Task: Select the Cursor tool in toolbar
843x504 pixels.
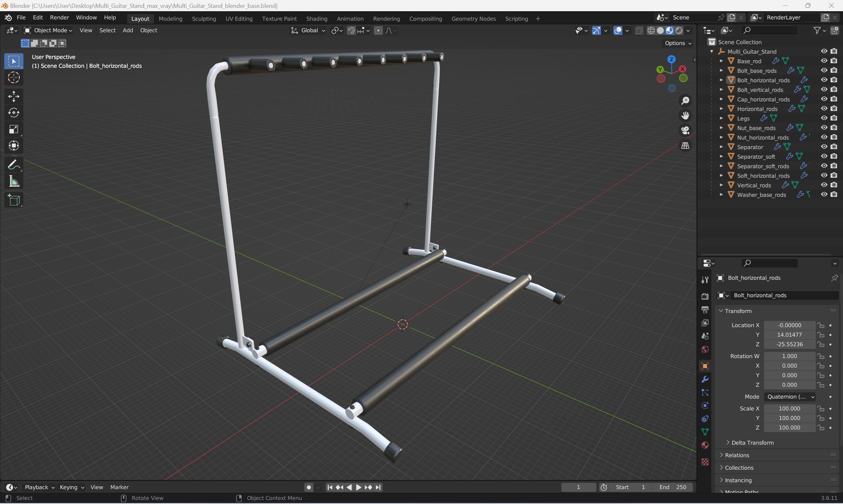Action: 14,78
